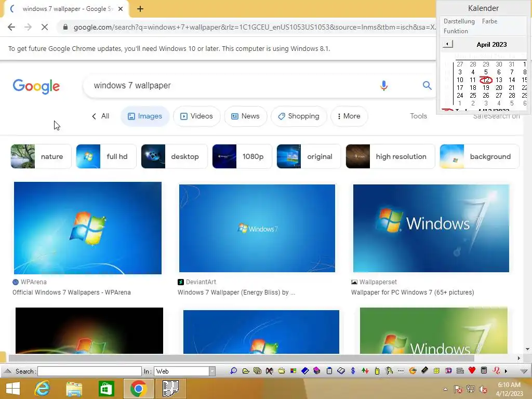This screenshot has width=532, height=399.
Task: Click the clipboard icon in search toolbar
Action: (x=329, y=371)
